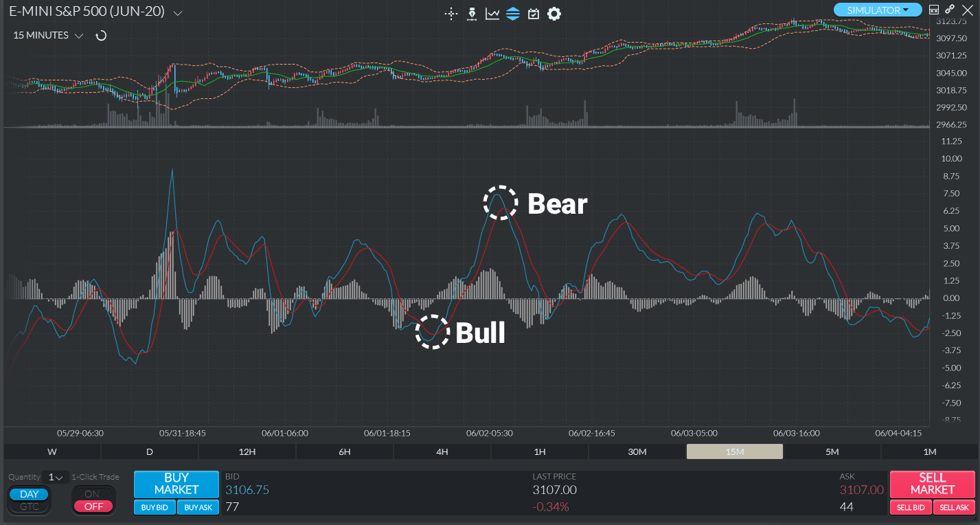Click the bid price 3106.75

tap(247, 490)
